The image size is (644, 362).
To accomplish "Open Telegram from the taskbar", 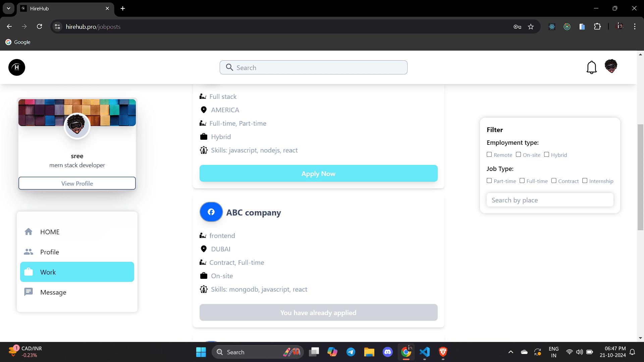I will pos(351,352).
